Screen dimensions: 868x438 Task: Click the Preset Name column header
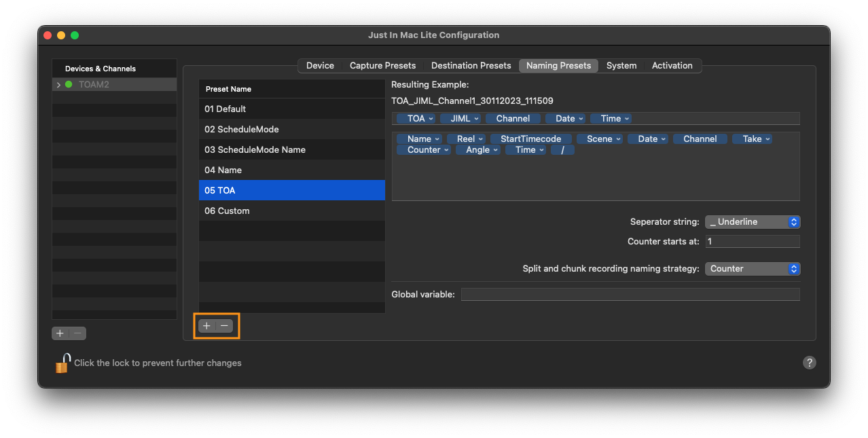pyautogui.click(x=292, y=89)
